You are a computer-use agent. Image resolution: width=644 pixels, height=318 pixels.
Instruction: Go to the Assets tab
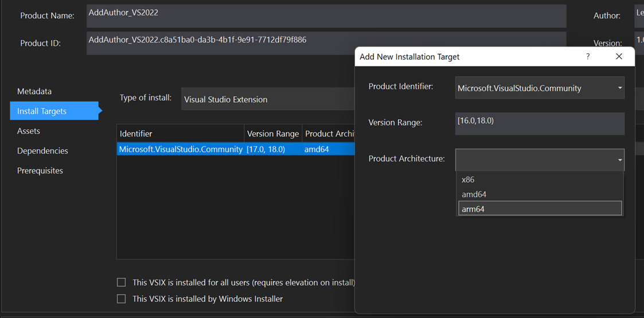coord(29,131)
